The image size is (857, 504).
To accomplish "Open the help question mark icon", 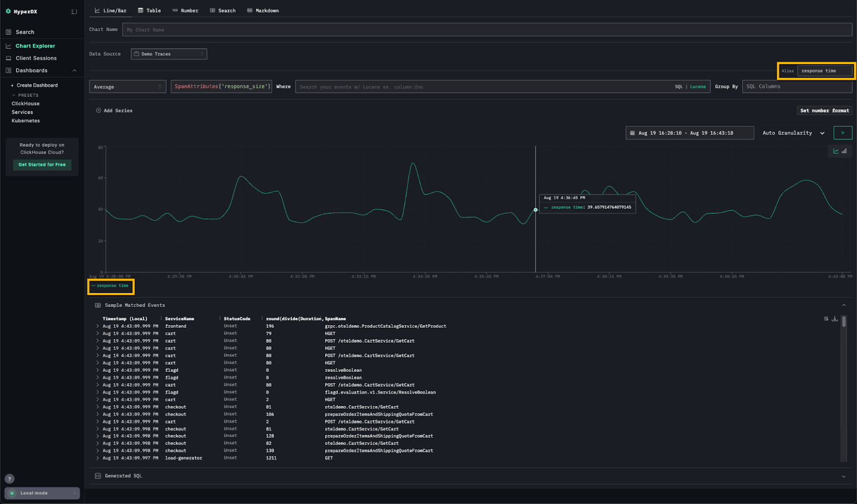I will tap(9, 479).
